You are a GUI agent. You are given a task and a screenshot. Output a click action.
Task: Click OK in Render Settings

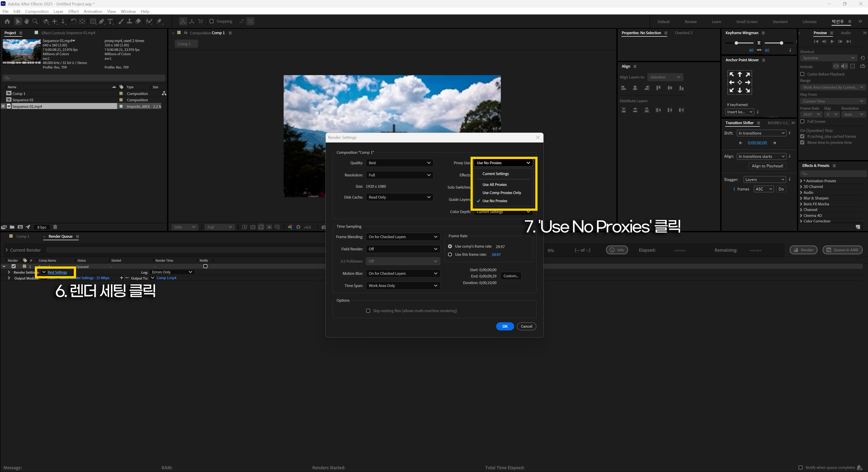[505, 326]
